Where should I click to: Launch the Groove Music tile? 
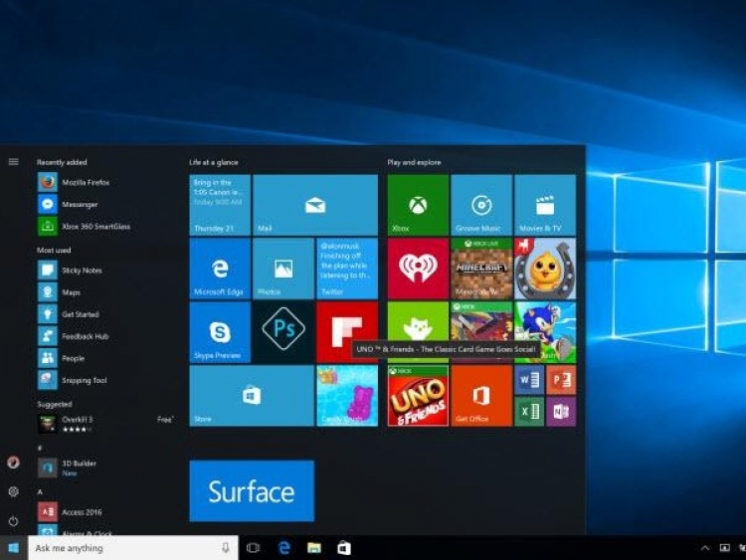click(x=481, y=205)
